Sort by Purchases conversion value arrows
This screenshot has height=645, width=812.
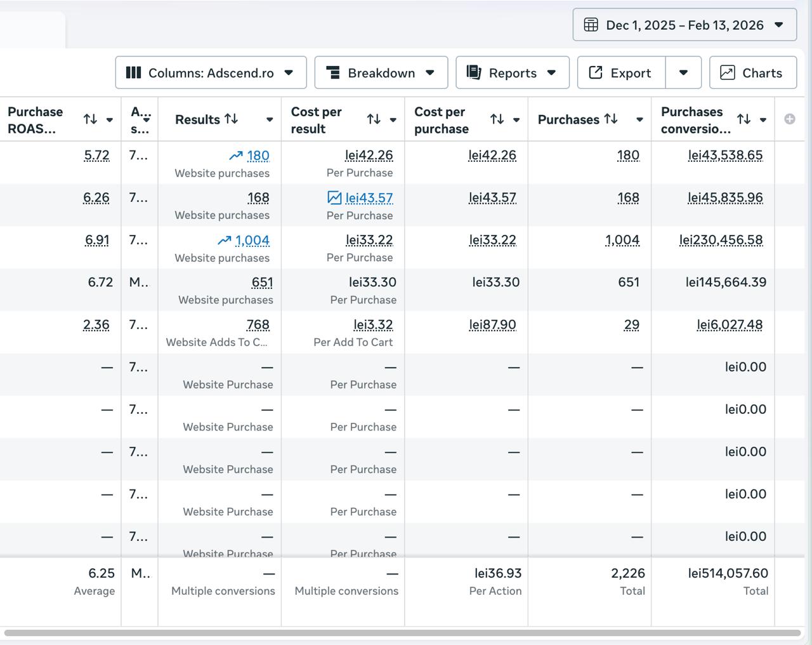click(744, 119)
